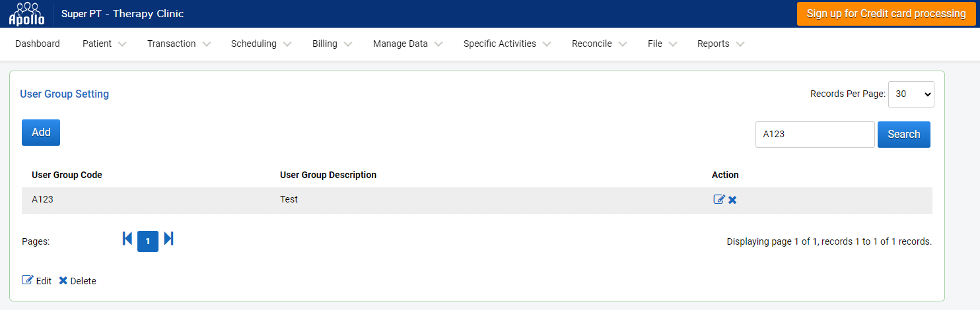Click the Apollo logo
This screenshot has height=310, width=980.
point(26,14)
